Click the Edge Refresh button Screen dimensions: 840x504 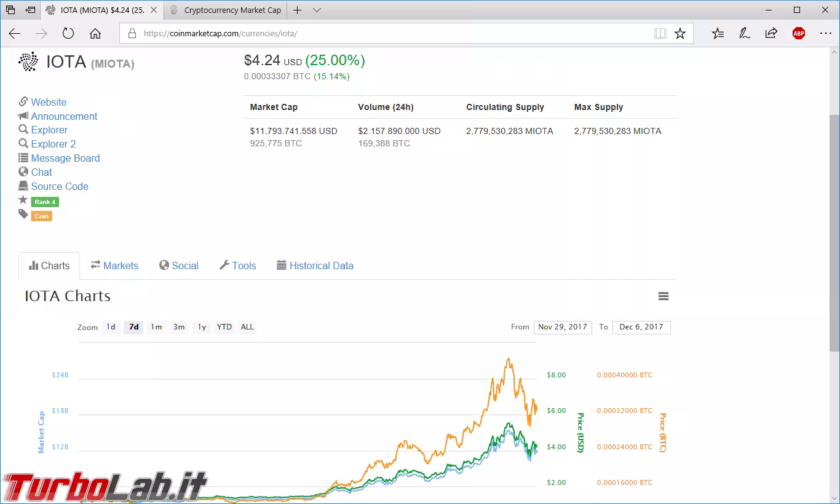click(68, 34)
